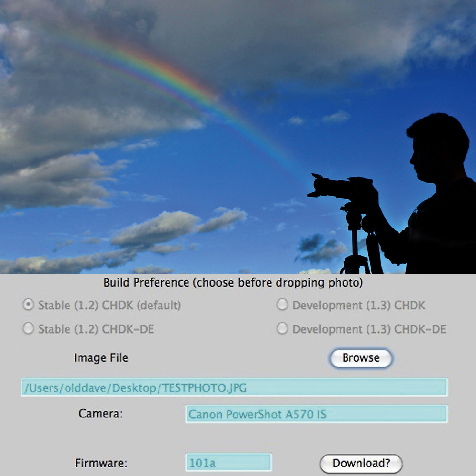Image resolution: width=476 pixels, height=476 pixels.
Task: Choose the Stable (1.2) CHDK-DE option
Action: pos(28,328)
